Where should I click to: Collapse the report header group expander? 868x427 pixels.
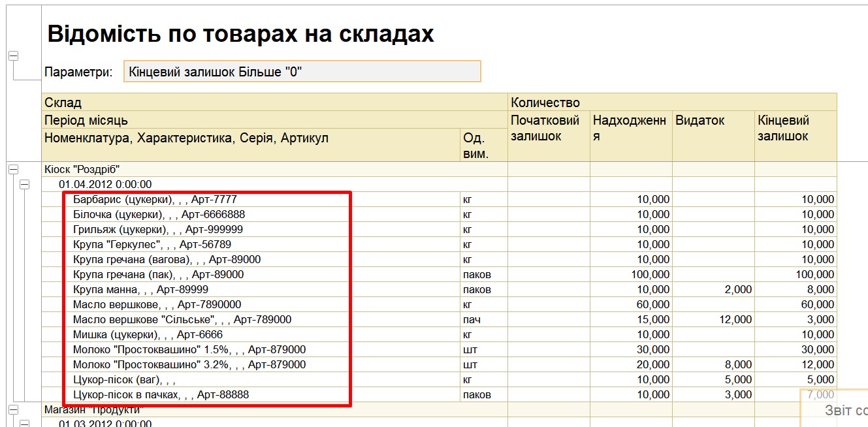pyautogui.click(x=13, y=56)
